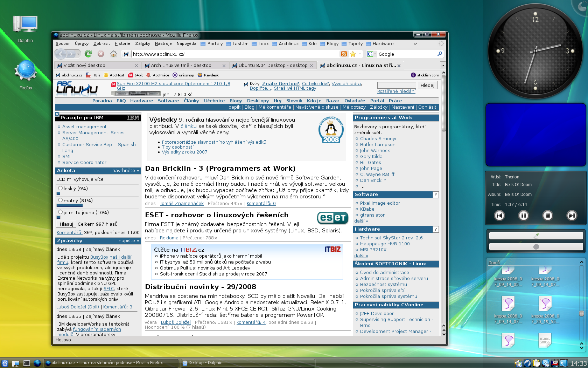Open the Portály bookmark folder

212,44
